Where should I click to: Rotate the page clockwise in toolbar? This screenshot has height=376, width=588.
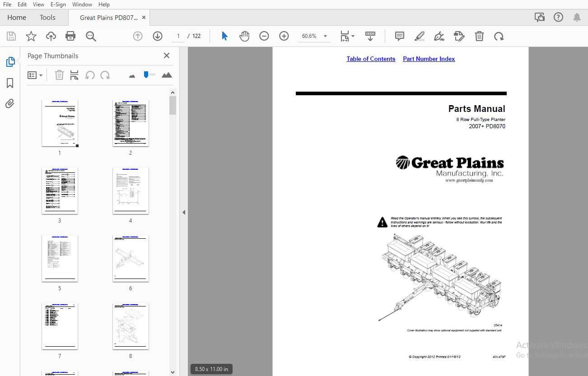499,36
